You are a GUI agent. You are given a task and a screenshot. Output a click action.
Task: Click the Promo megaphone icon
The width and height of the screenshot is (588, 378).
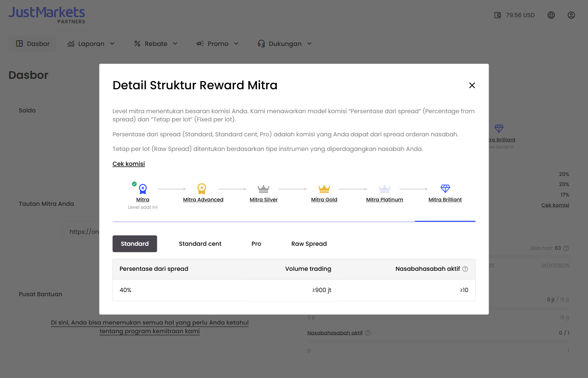point(200,44)
